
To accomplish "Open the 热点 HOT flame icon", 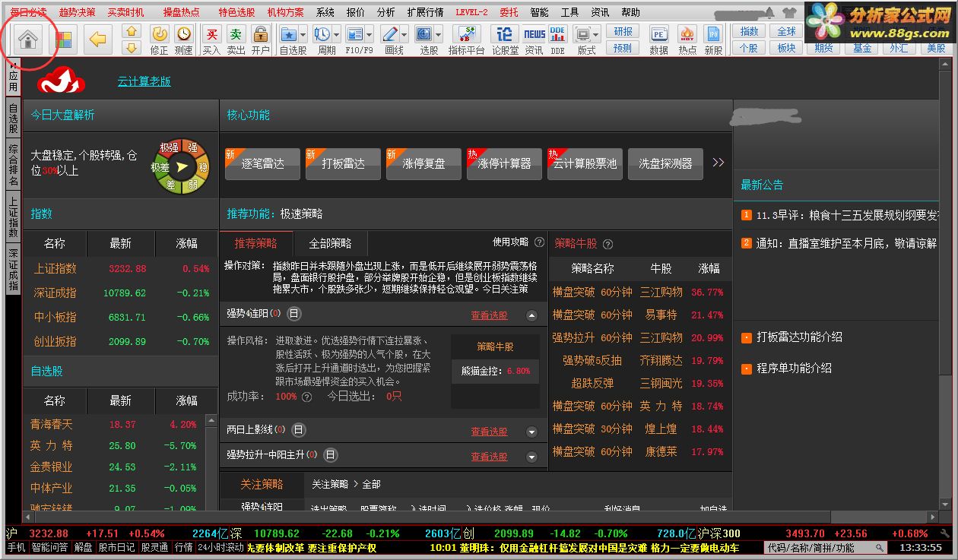I will pos(687,34).
